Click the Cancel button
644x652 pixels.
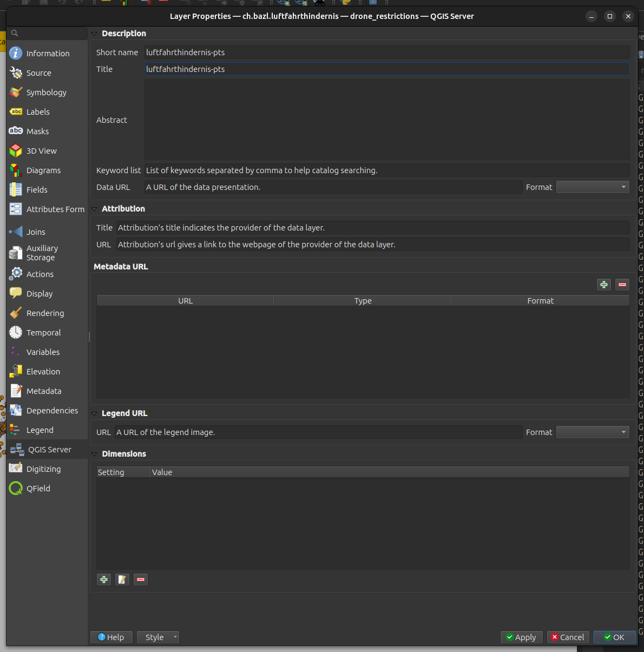coord(568,637)
